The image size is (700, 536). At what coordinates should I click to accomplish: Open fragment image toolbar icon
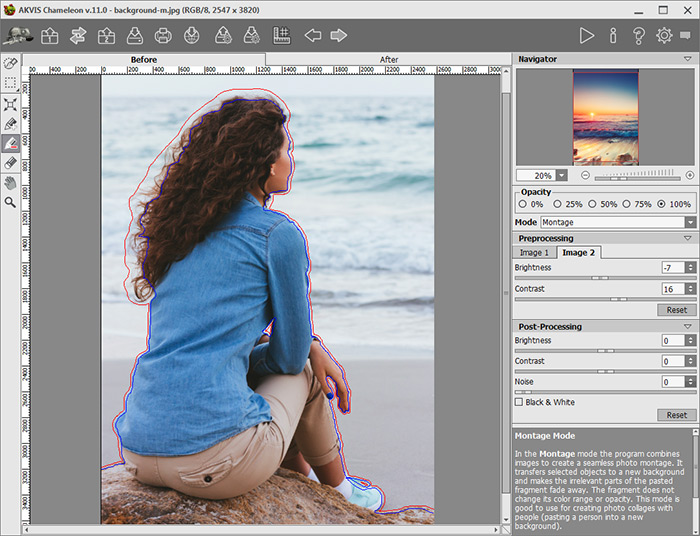[x=106, y=35]
